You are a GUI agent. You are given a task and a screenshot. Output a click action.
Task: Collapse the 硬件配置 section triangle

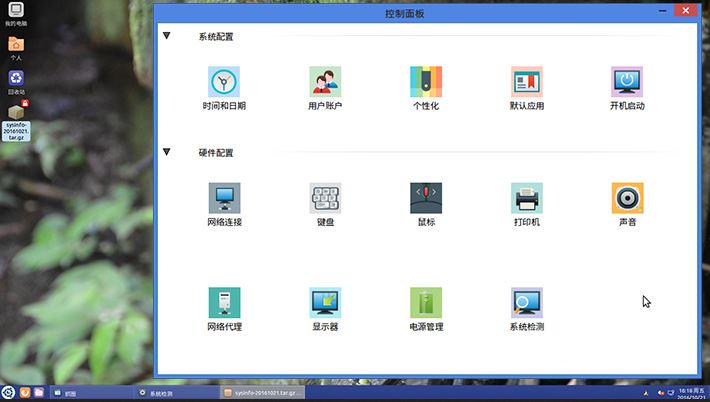point(167,152)
